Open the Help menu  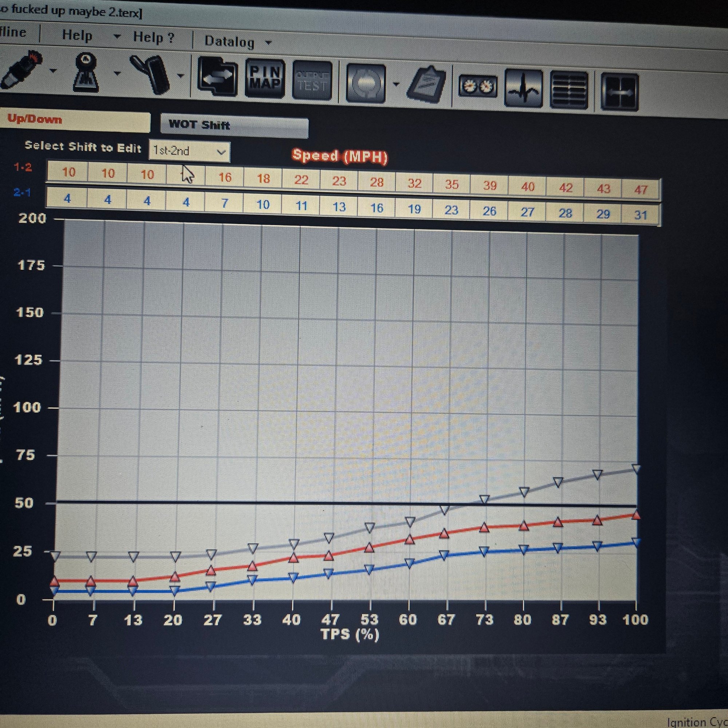tap(77, 35)
